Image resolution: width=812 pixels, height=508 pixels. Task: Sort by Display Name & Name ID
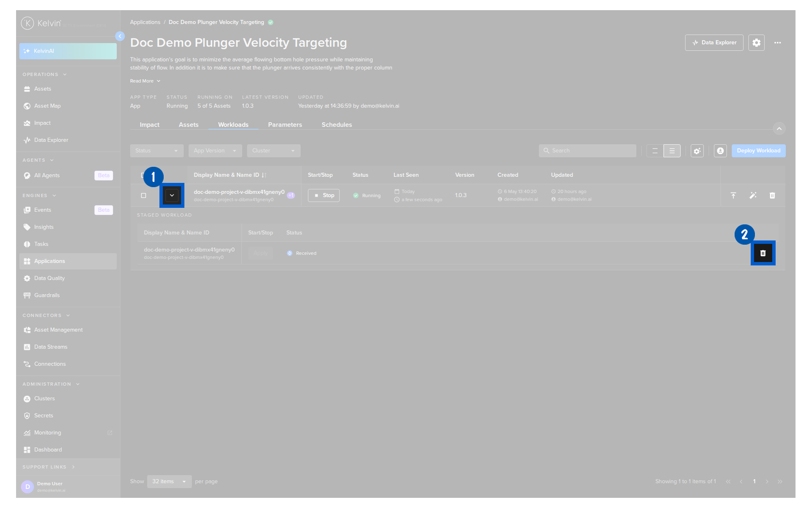(x=230, y=175)
